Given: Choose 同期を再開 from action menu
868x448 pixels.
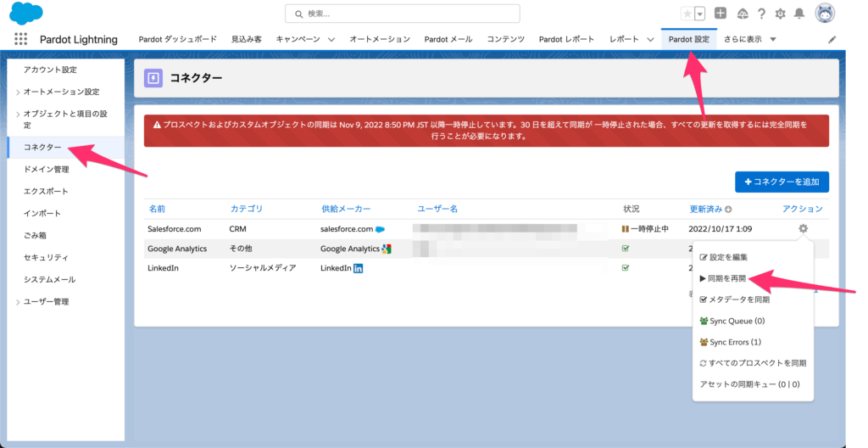Looking at the screenshot, I should pos(722,278).
